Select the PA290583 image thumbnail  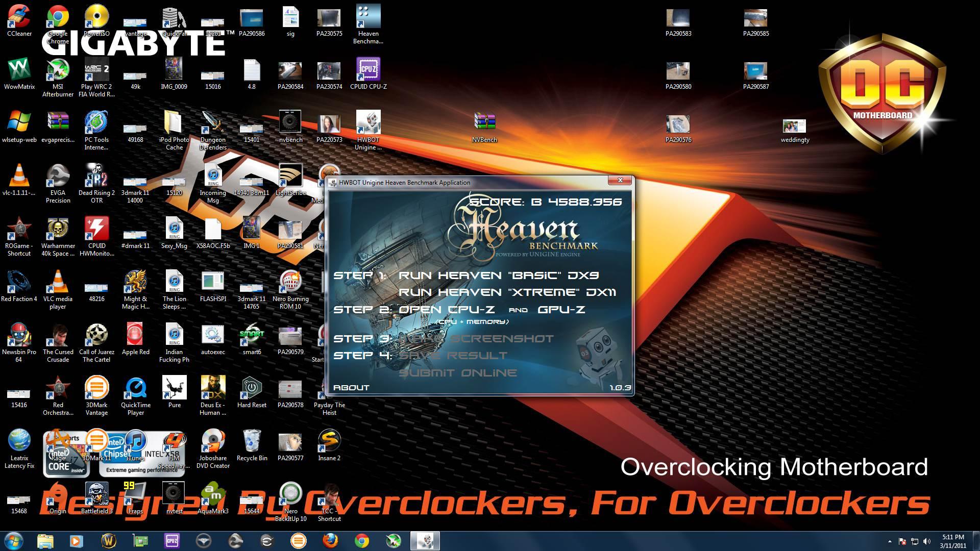click(678, 23)
